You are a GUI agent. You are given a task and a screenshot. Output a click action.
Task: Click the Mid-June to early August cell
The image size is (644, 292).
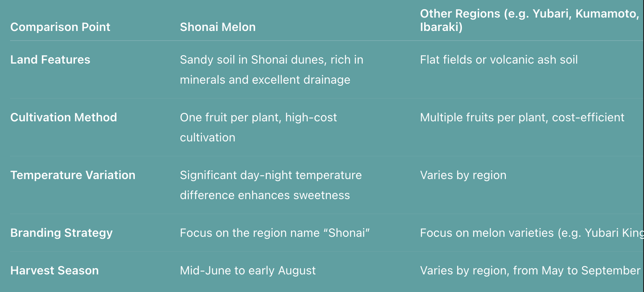click(248, 271)
